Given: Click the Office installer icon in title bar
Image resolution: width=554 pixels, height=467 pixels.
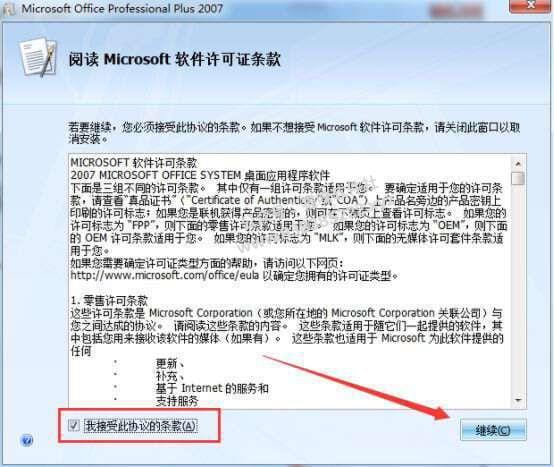Looking at the screenshot, I should [x=9, y=8].
